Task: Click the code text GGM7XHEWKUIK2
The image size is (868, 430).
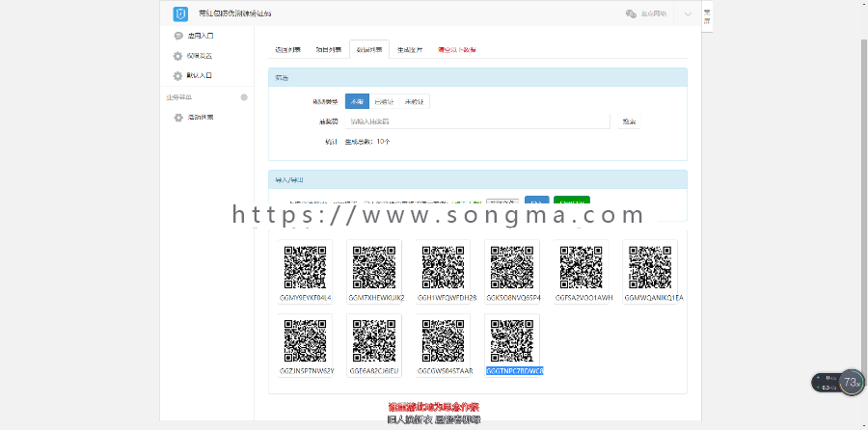Action: point(376,298)
